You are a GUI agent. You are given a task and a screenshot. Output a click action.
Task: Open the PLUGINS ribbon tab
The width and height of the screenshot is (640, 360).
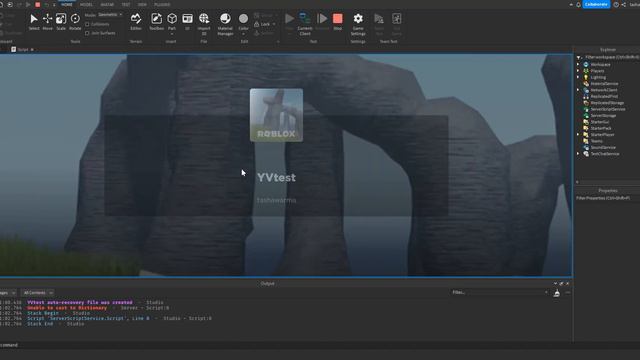click(162, 4)
